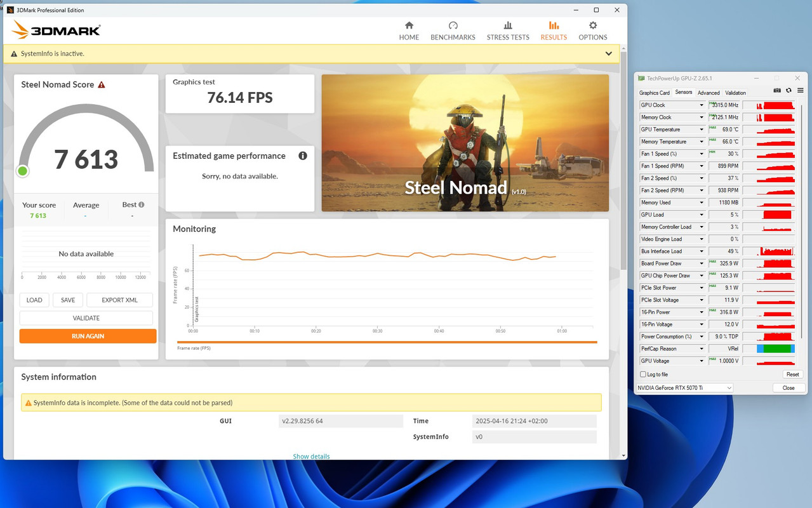Click the GPU-Z title bar app icon
This screenshot has width=812, height=508.
click(x=642, y=78)
